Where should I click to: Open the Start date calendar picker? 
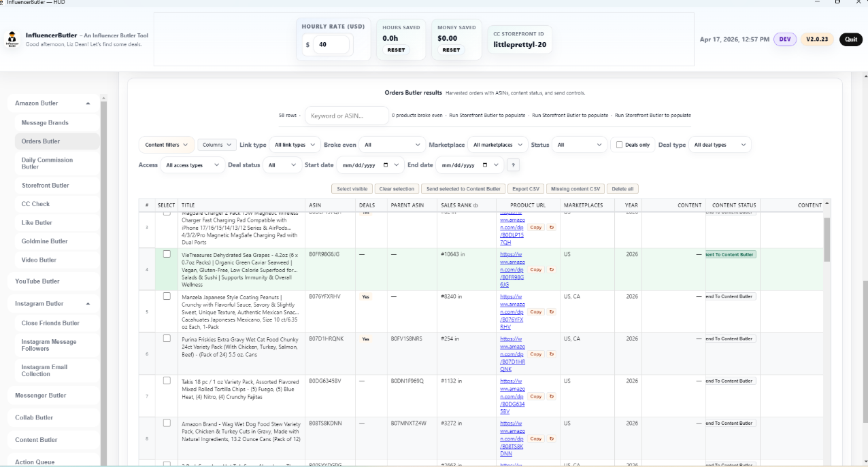(386, 165)
